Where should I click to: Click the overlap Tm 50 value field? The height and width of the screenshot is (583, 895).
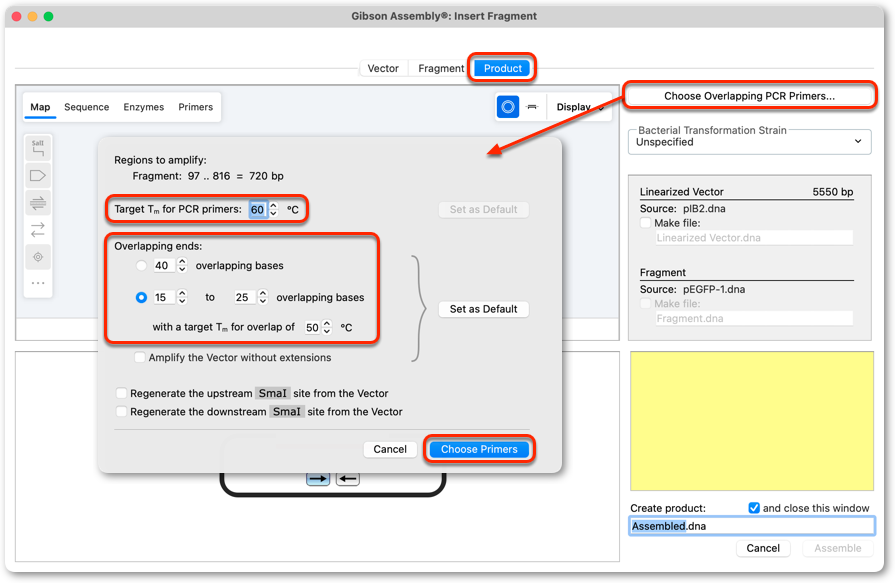312,327
